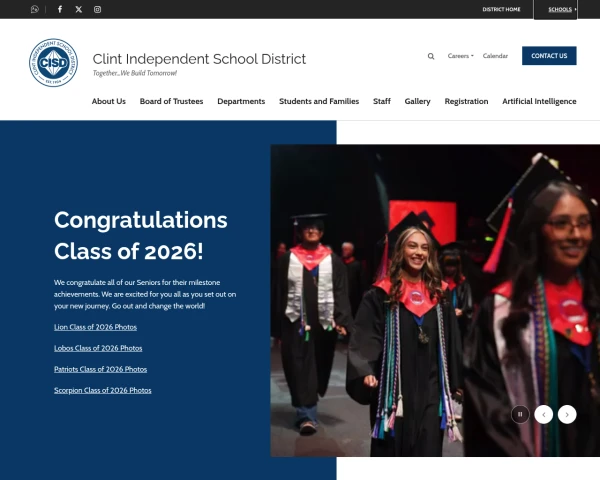Click the Contact Us button
The height and width of the screenshot is (480, 600).
pos(549,56)
